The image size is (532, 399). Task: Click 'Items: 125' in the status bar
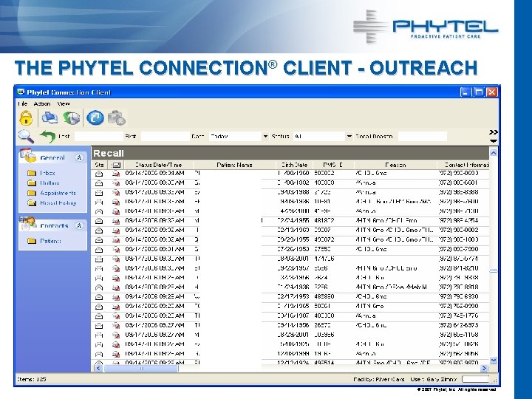[31, 379]
